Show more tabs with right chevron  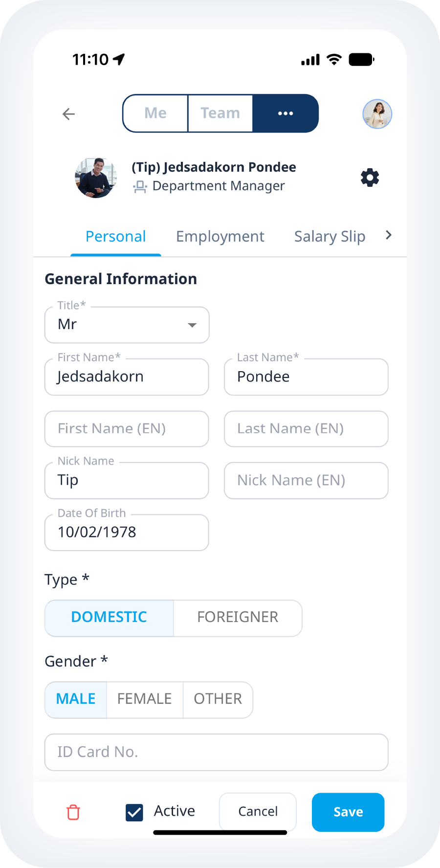click(389, 235)
